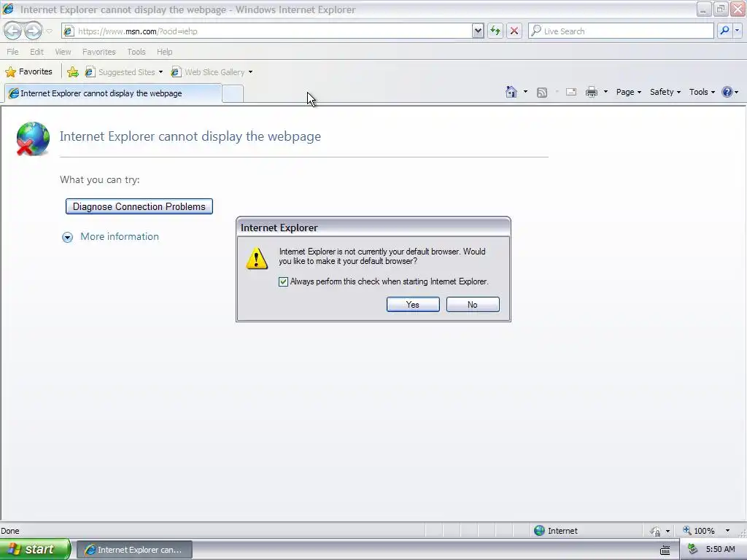Click the Suggested Sites page icon
747x560 pixels.
(90, 72)
